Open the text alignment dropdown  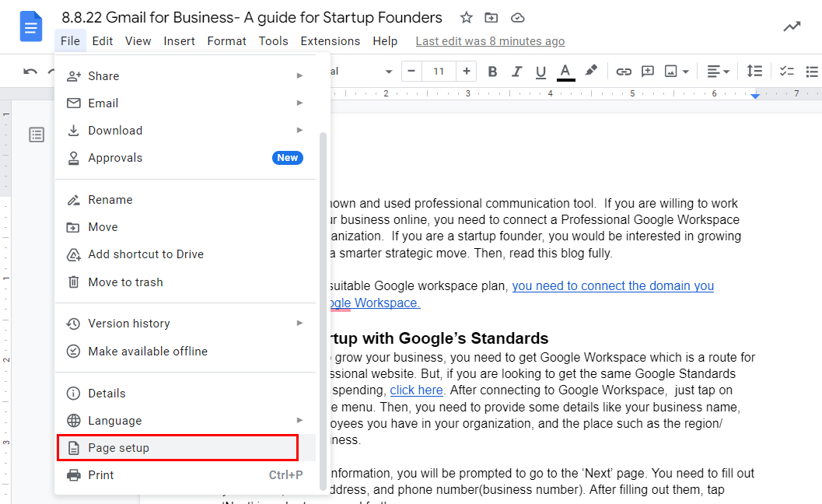[x=718, y=72]
